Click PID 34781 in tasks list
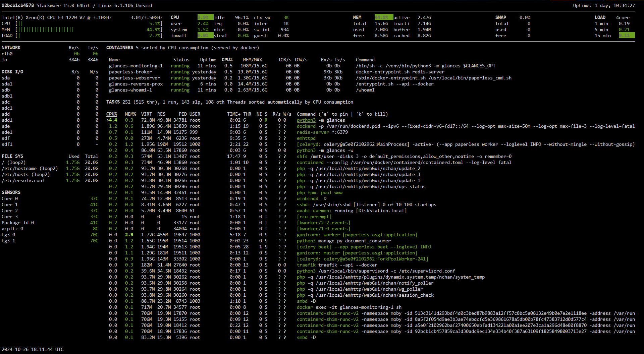This screenshot has width=644, height=354. [180, 120]
